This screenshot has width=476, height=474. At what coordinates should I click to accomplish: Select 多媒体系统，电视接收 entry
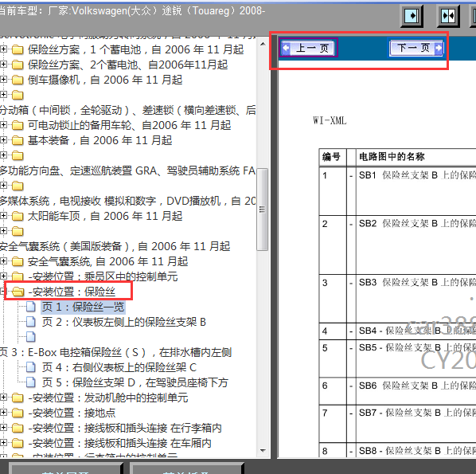click(127, 201)
